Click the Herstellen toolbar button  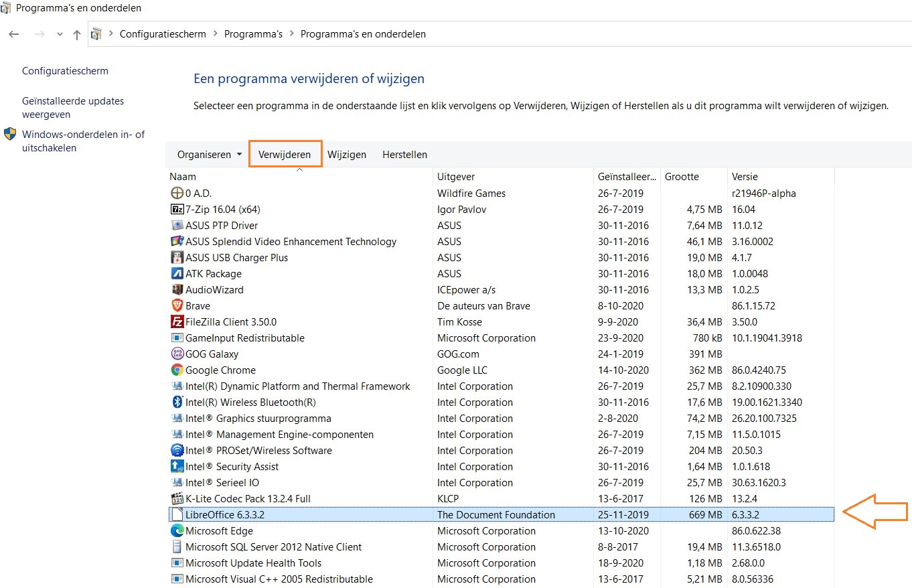click(x=404, y=155)
